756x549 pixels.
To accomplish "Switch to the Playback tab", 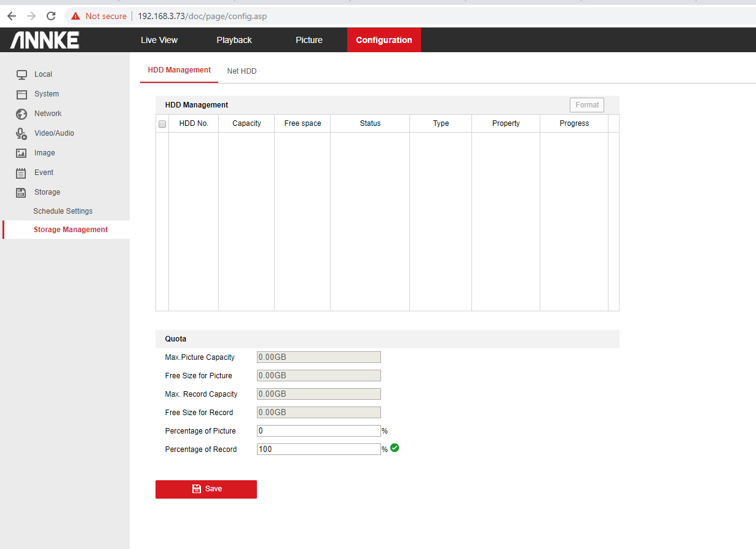I will pyautogui.click(x=234, y=40).
